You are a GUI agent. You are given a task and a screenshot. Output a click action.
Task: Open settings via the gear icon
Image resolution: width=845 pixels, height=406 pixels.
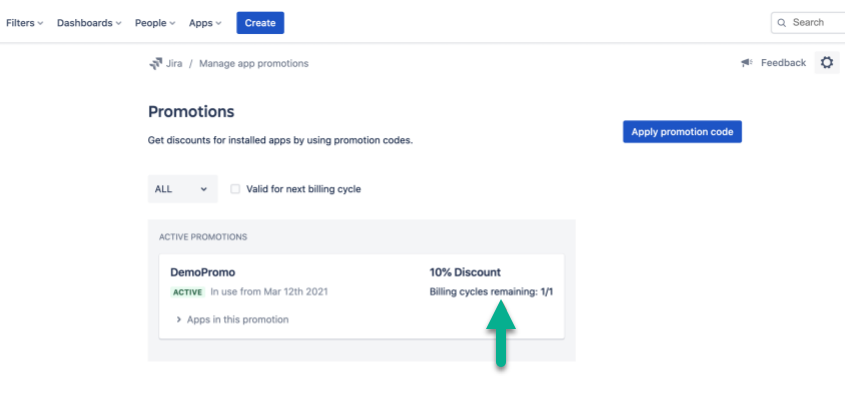point(826,63)
